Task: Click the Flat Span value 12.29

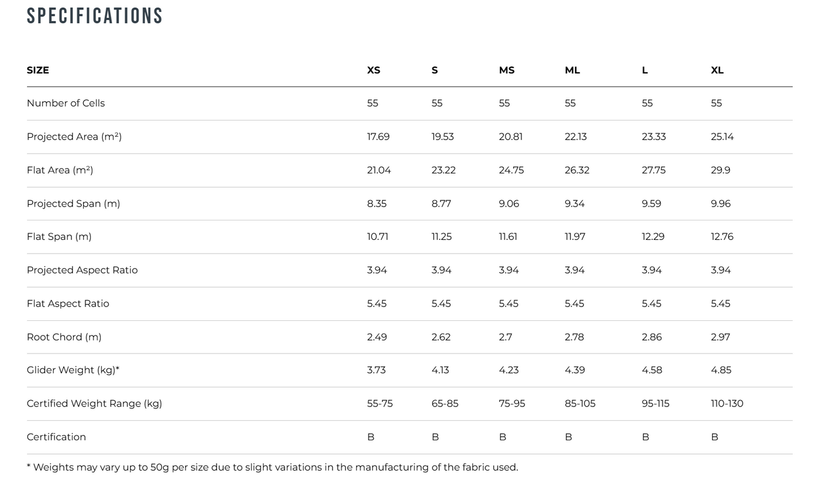Action: (x=653, y=237)
